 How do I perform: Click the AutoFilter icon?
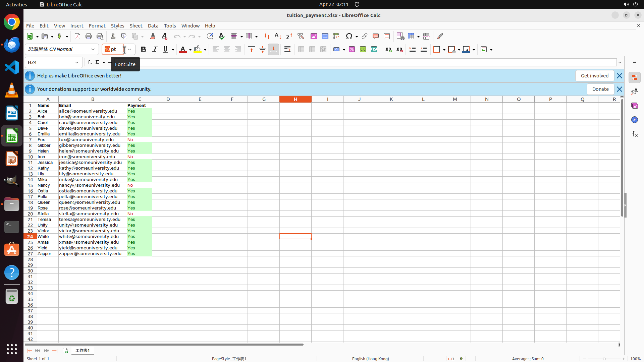[301, 36]
